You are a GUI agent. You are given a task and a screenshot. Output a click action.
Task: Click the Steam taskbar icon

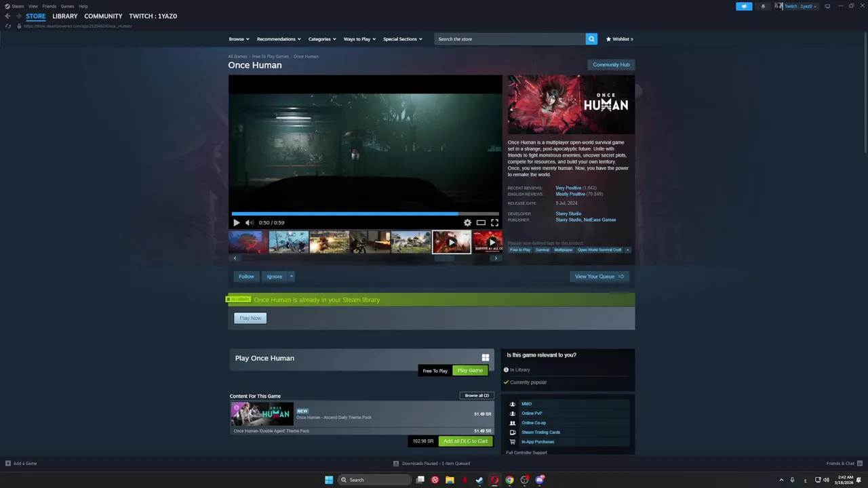tap(479, 480)
